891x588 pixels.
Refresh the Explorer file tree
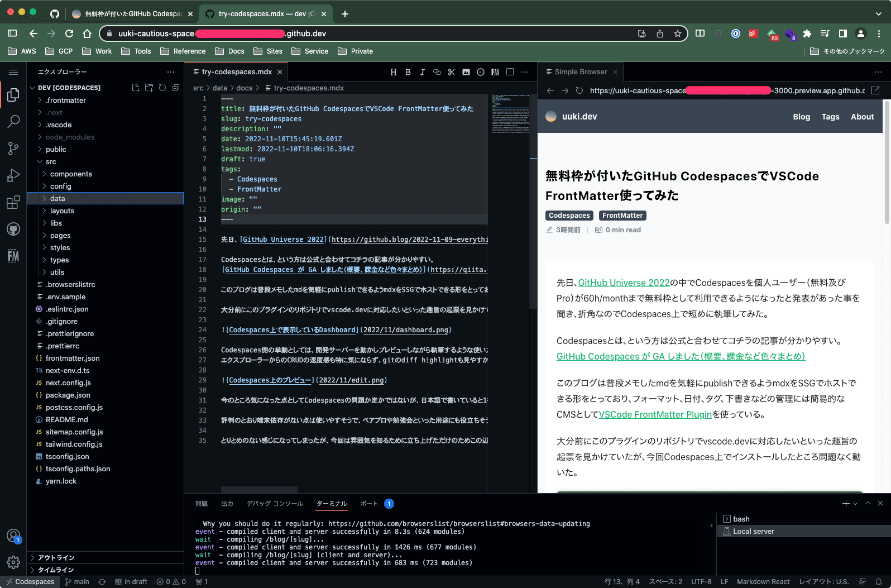(x=162, y=88)
